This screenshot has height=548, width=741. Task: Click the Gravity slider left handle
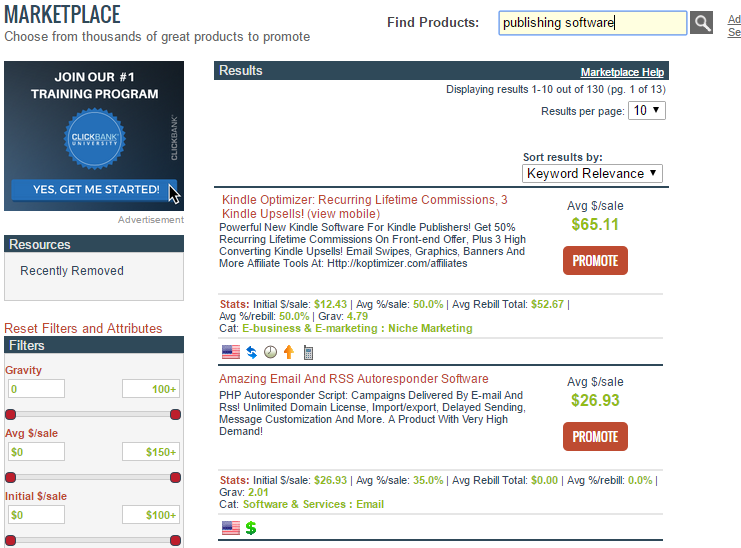coord(11,414)
